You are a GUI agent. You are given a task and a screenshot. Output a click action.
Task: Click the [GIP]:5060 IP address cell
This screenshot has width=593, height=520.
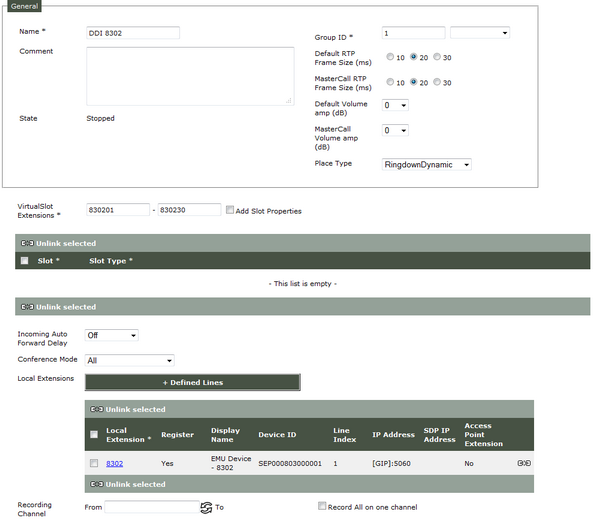391,463
